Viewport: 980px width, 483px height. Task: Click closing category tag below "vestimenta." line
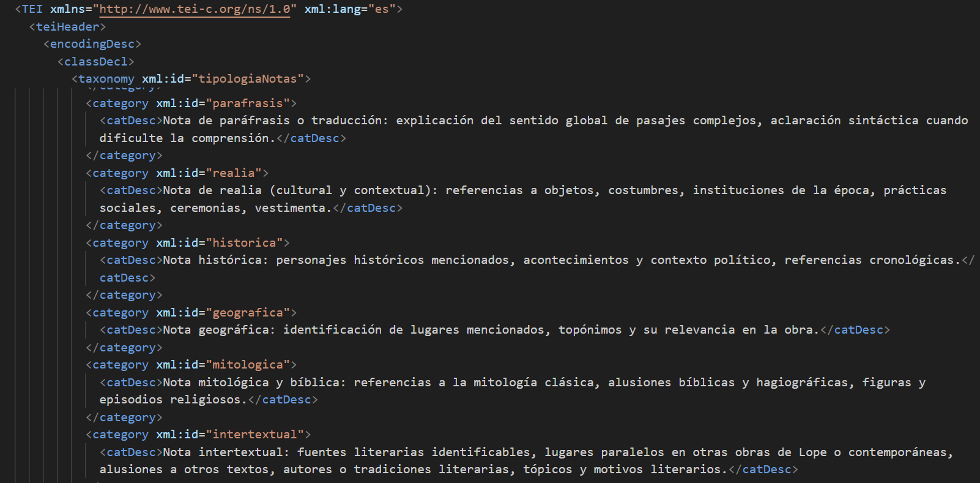(124, 225)
